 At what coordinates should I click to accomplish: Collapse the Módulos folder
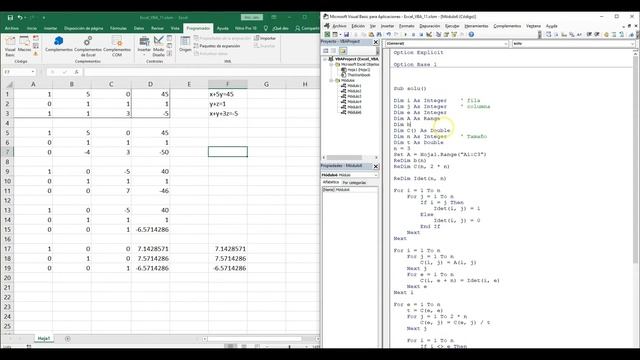tap(331, 80)
